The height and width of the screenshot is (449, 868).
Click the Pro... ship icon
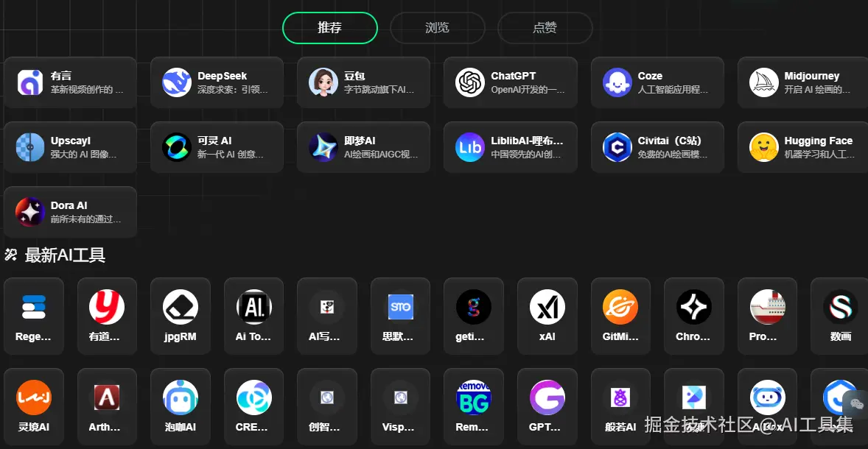(767, 307)
